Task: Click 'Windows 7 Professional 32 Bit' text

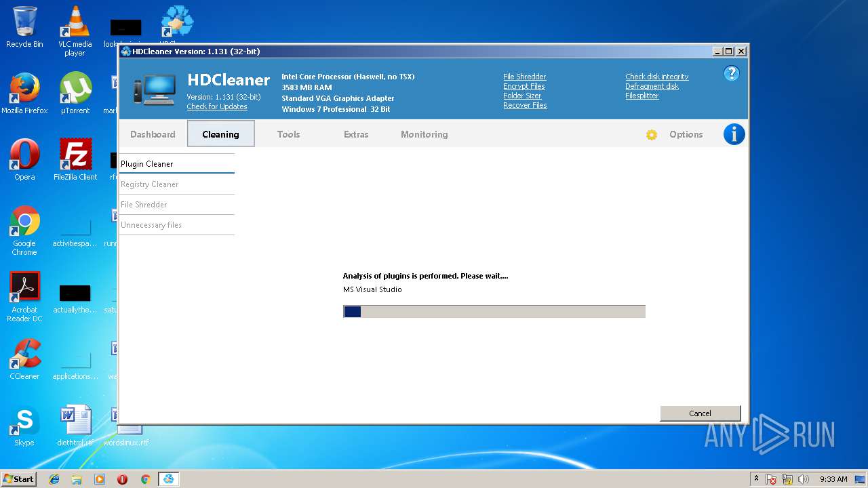Action: (336, 109)
